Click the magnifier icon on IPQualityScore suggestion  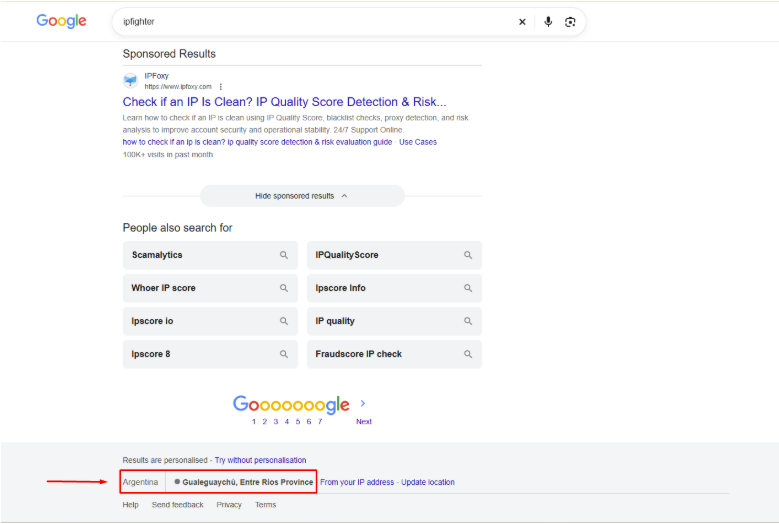468,255
